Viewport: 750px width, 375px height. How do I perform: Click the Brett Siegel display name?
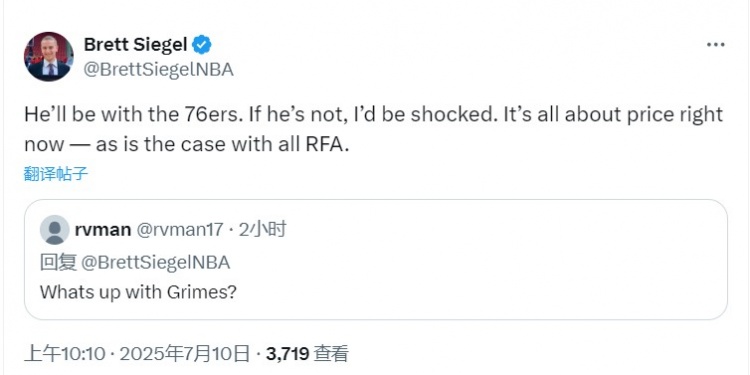135,44
